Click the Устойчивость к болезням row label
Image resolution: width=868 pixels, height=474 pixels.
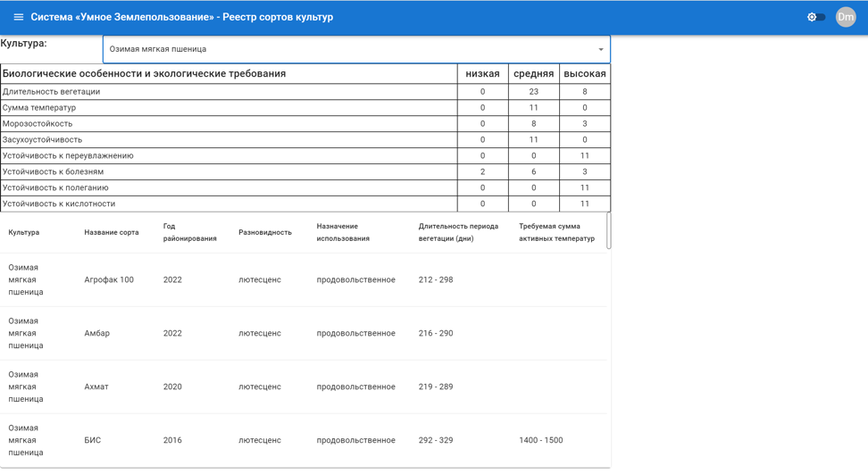pos(53,172)
